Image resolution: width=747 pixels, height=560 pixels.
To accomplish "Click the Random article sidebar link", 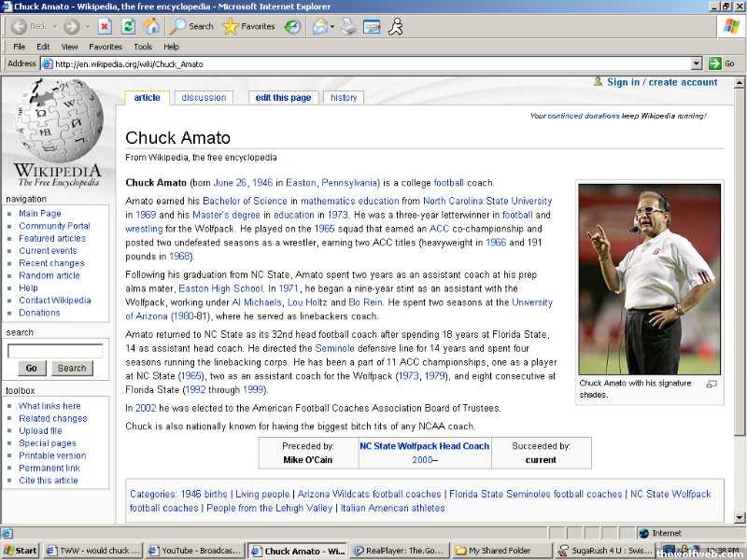I will 49,275.
